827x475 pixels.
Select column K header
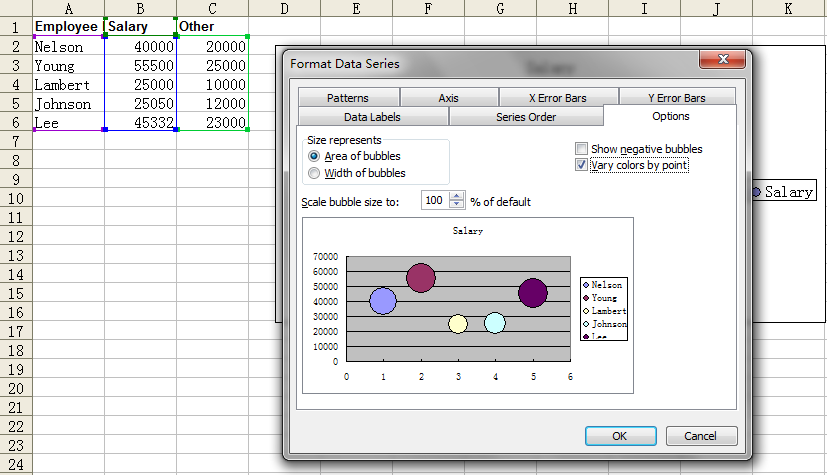pyautogui.click(x=788, y=8)
